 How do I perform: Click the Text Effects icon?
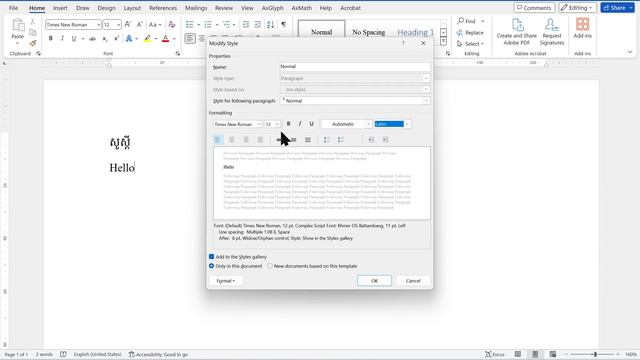(129, 38)
